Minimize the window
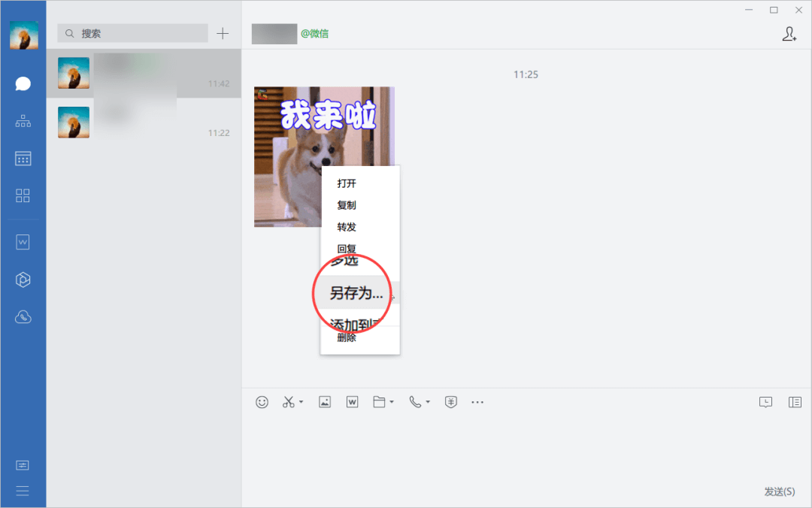Viewport: 812px width, 508px height. [x=749, y=10]
